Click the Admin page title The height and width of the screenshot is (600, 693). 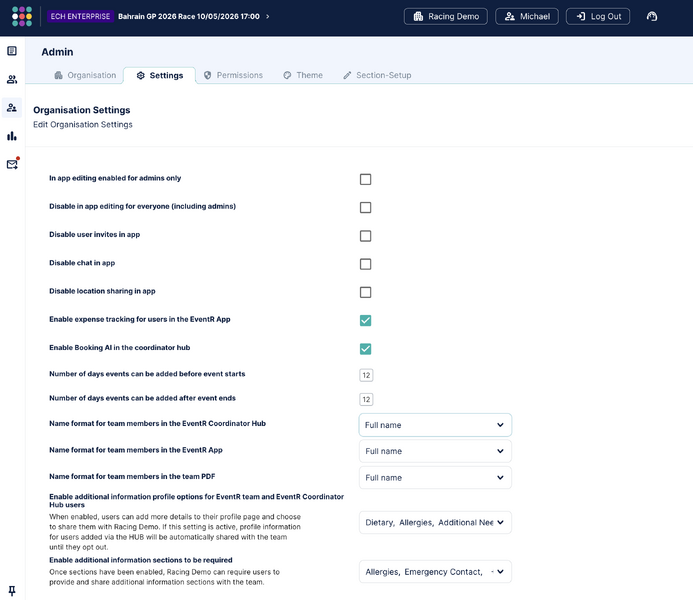click(57, 52)
